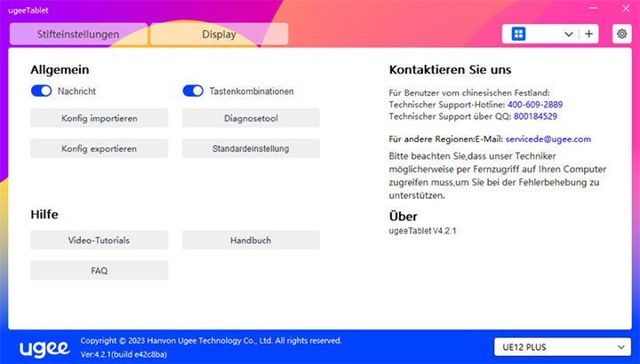Disable the Tastenkombinationen toggle

(x=193, y=91)
